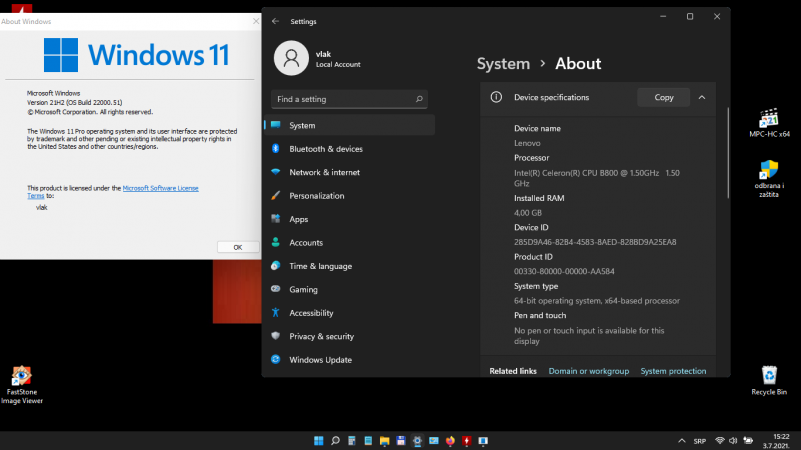Screen dimensions: 801x450
Task: Click the device name value Lenovo
Action: pyautogui.click(x=527, y=144)
